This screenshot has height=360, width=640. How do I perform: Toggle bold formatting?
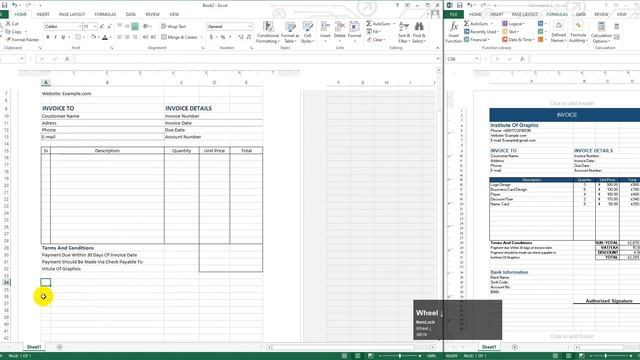pos(48,37)
